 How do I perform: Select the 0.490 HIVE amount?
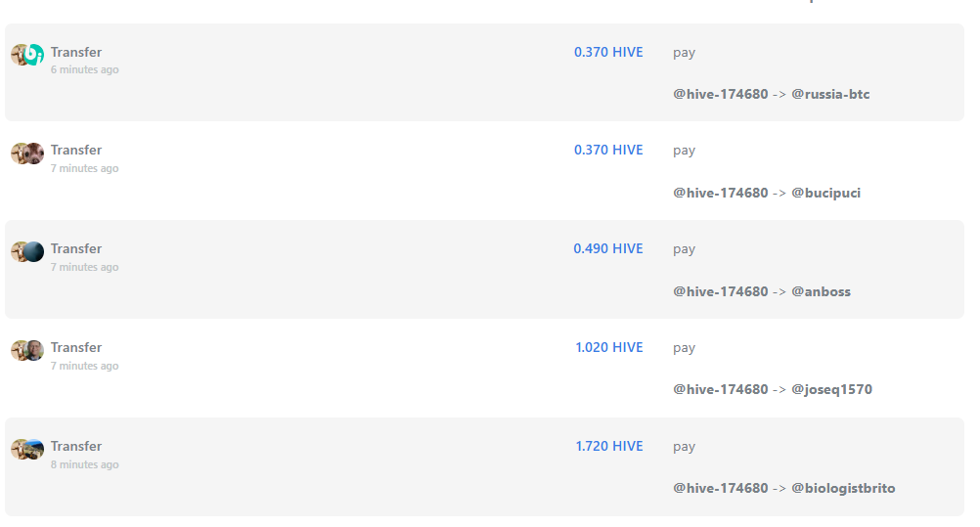608,248
